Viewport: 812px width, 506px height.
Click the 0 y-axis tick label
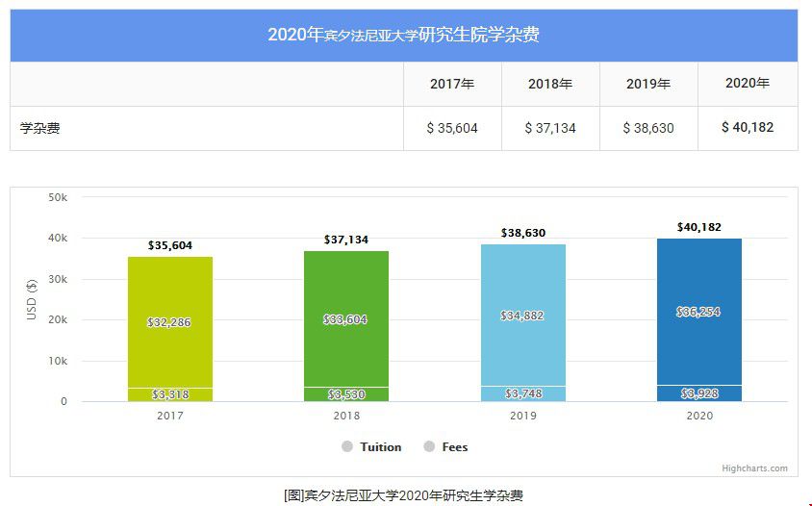[63, 401]
